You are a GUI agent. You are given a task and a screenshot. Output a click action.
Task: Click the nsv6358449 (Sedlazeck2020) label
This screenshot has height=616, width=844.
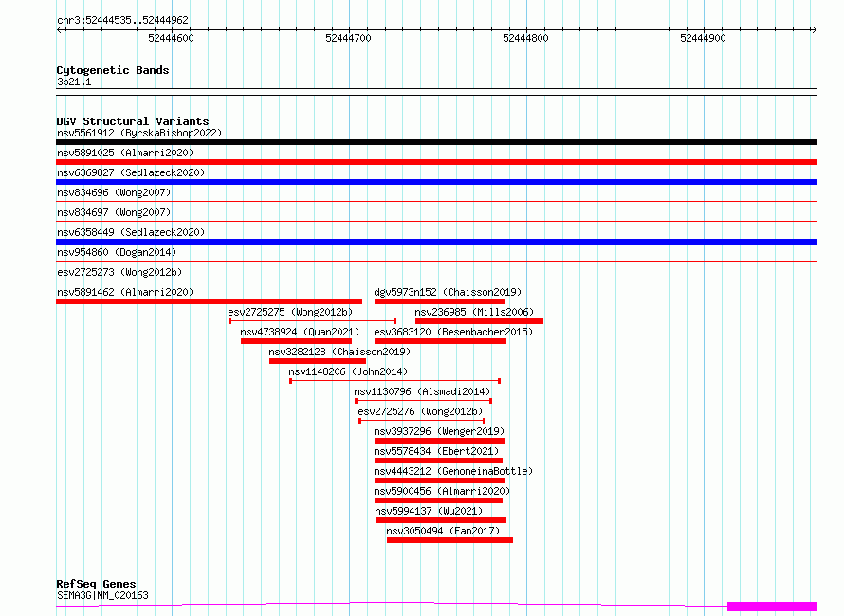coord(131,232)
